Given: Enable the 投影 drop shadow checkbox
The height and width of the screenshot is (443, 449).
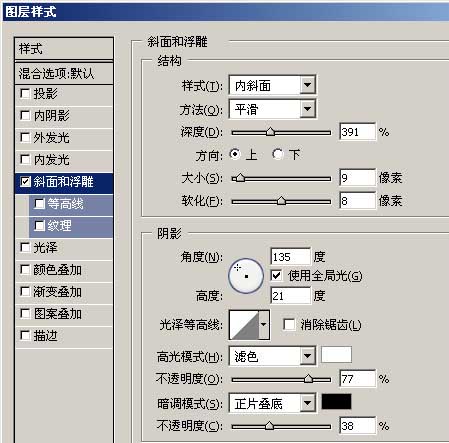Looking at the screenshot, I should click(x=25, y=94).
